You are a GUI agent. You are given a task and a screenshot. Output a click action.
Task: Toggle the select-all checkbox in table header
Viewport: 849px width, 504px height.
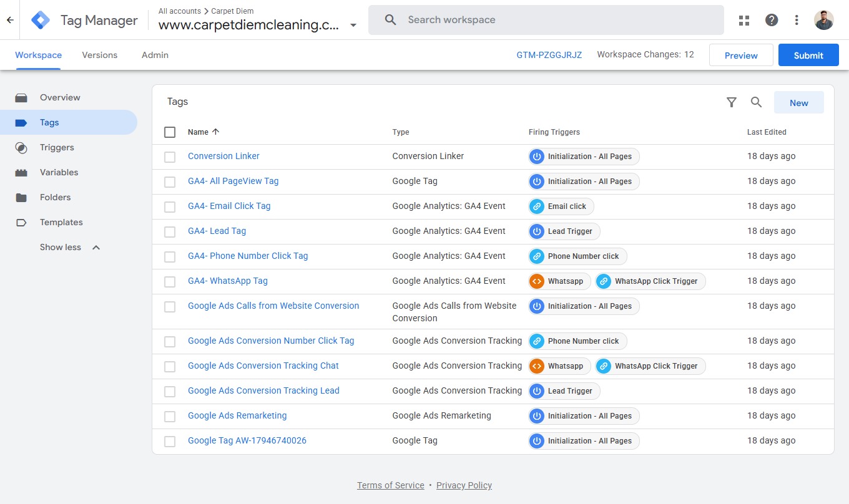click(x=170, y=132)
